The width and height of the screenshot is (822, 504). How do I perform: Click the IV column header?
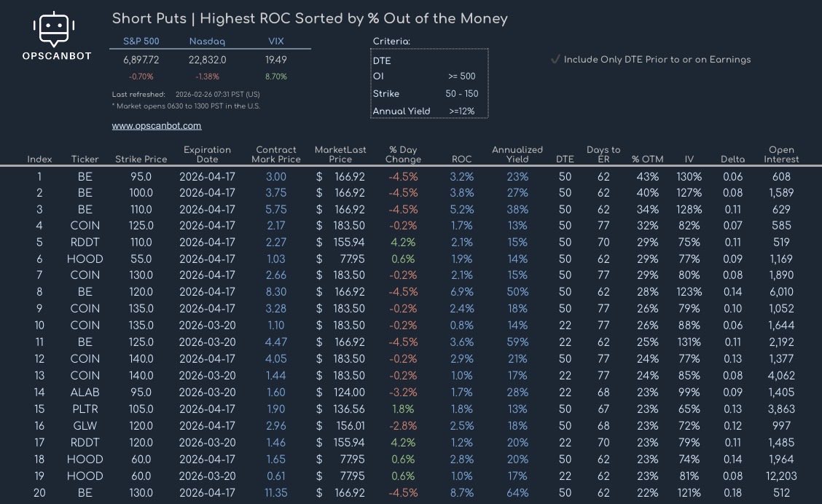(x=689, y=160)
